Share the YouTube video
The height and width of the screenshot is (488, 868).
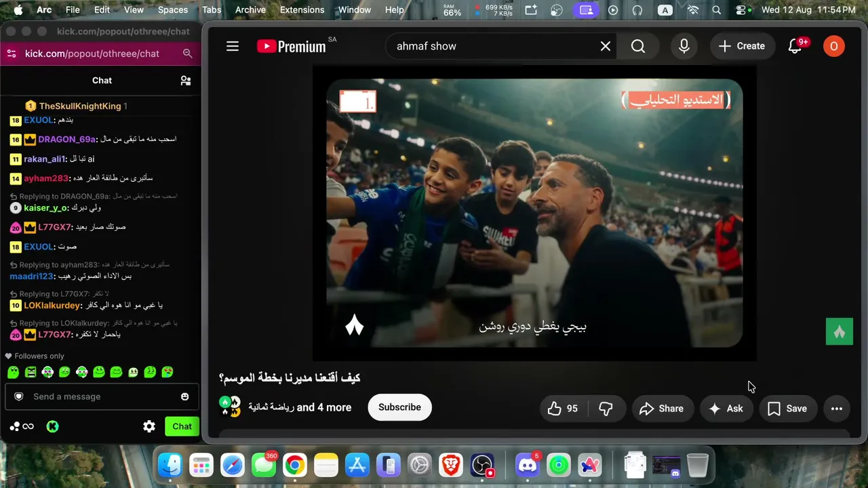(662, 409)
